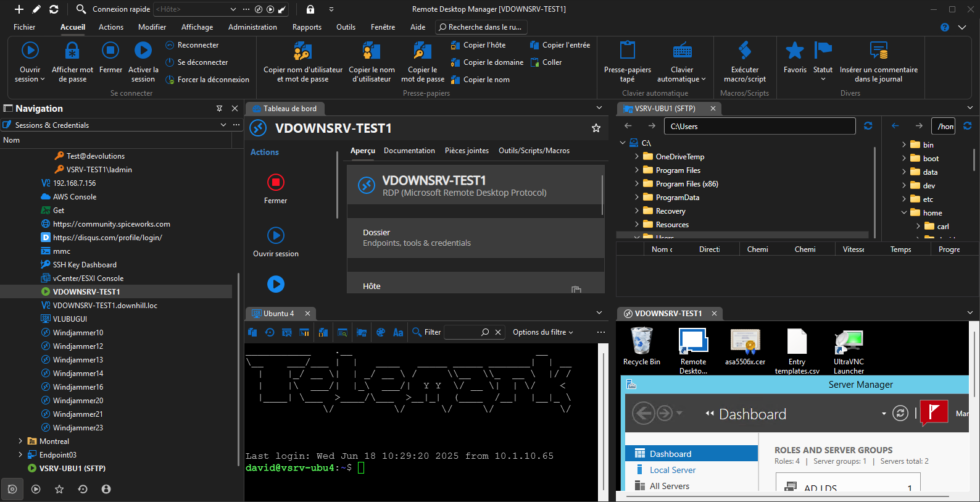Click the refresh icon in title toolbar
The height and width of the screenshot is (502, 980).
(x=54, y=9)
